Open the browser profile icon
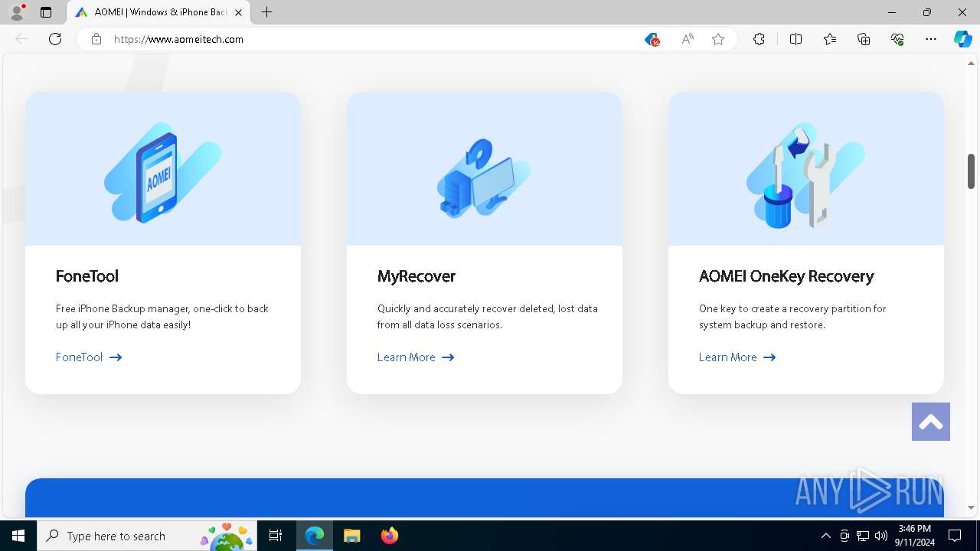This screenshot has width=980, height=551. [17, 12]
